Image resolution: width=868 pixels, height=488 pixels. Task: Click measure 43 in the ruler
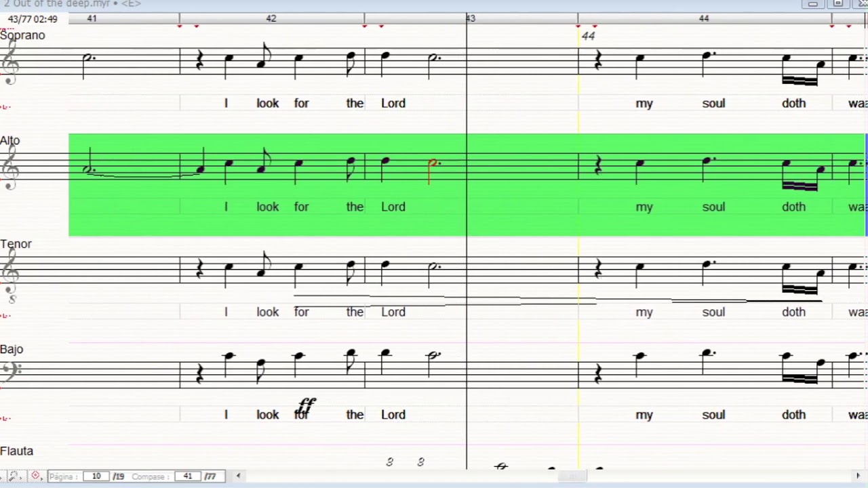click(x=471, y=18)
